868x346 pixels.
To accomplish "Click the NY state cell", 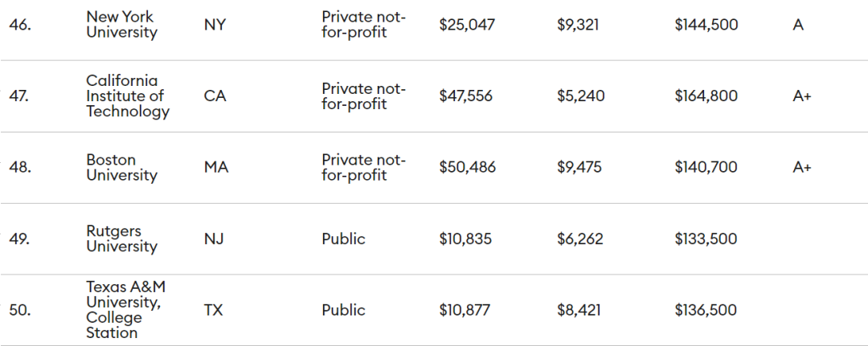I will (215, 25).
